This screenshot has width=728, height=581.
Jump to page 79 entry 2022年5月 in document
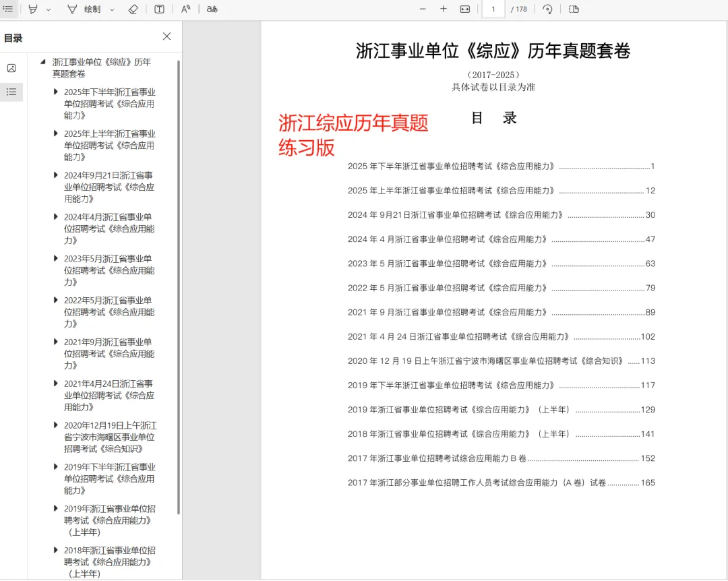(501, 288)
